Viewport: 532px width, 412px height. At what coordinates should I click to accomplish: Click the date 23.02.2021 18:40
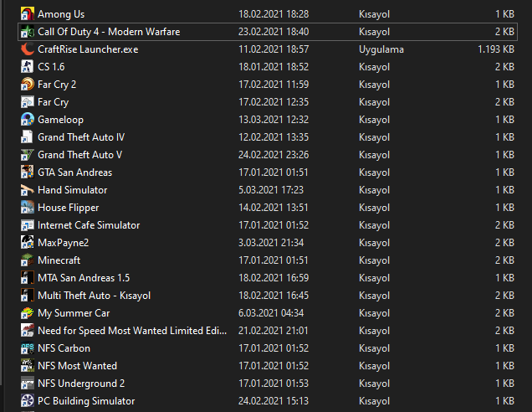(x=274, y=32)
